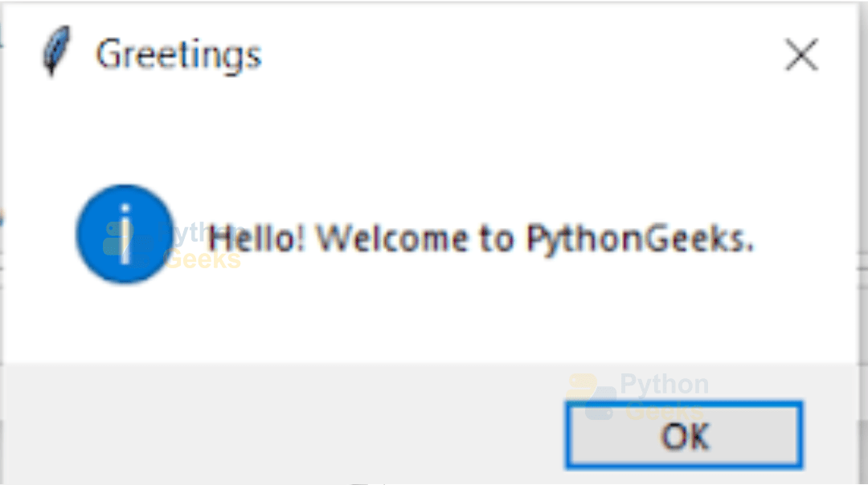
Task: Click the word Hello! in the message
Action: (256, 238)
